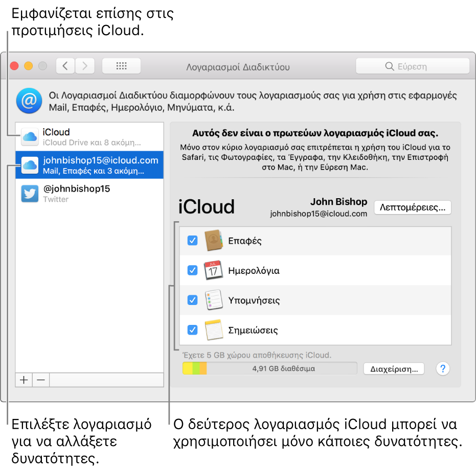Remove selected account with the minus button

point(41,380)
